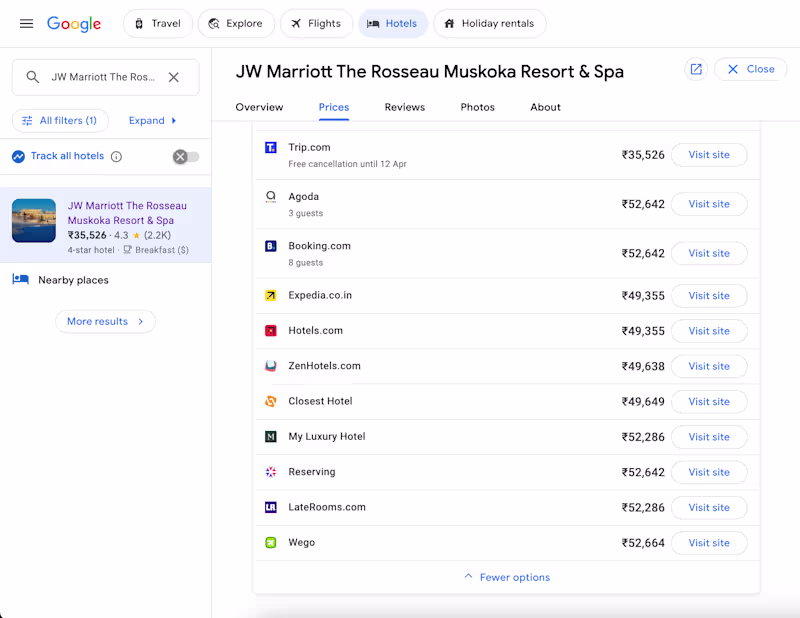Screen dimensions: 800x618
Task: Switch to the Reviews tab
Action: [405, 107]
